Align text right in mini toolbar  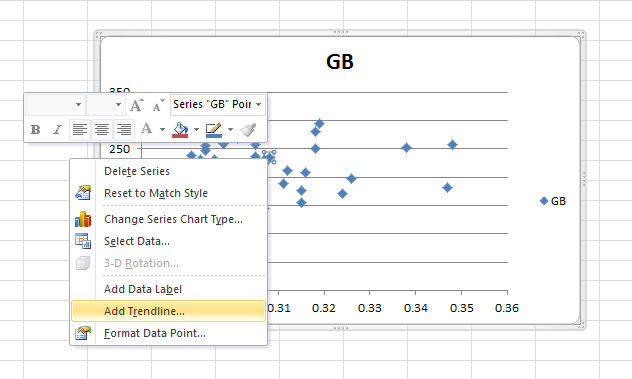tap(123, 129)
